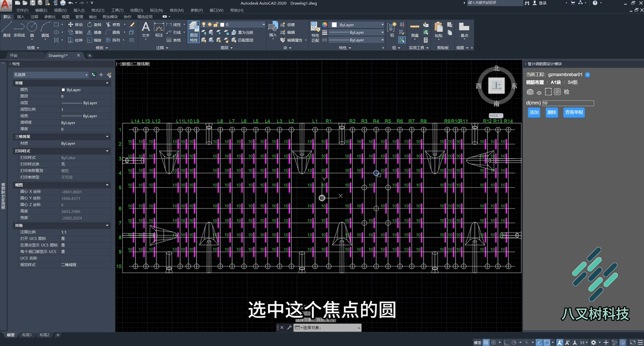
Task: Click the Undo arrow in quick access toolbar
Action: [70, 3]
